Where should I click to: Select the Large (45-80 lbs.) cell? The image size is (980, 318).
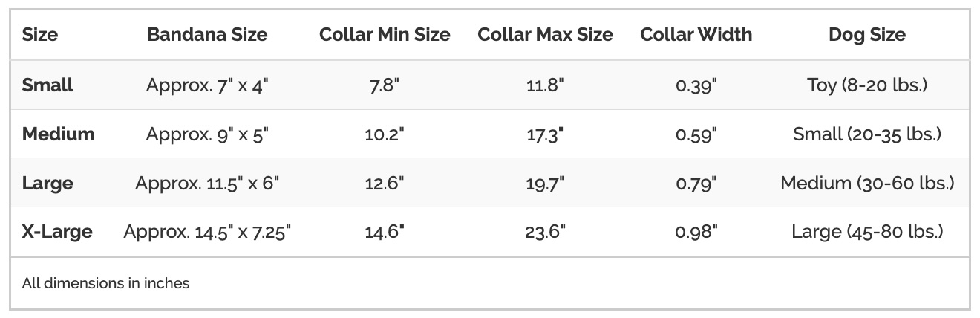click(867, 231)
